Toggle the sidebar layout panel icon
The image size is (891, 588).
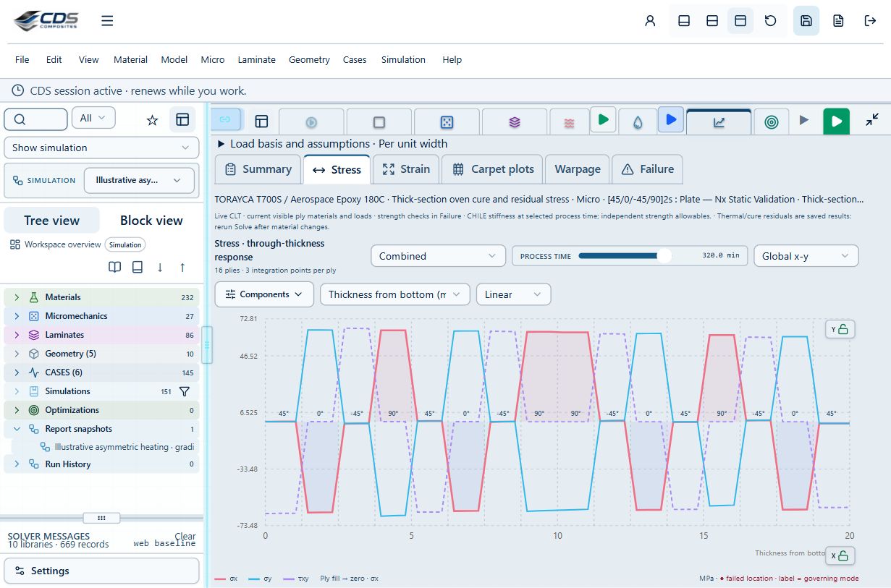click(182, 119)
